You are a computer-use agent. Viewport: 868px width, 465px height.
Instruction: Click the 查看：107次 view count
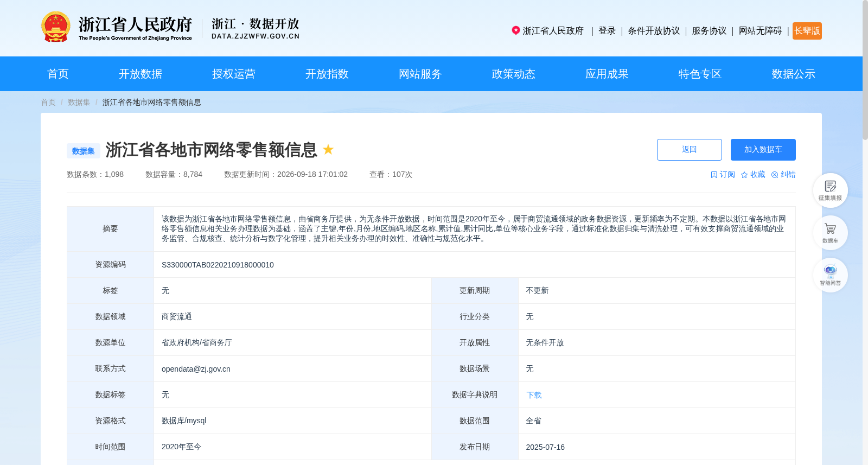click(x=391, y=175)
